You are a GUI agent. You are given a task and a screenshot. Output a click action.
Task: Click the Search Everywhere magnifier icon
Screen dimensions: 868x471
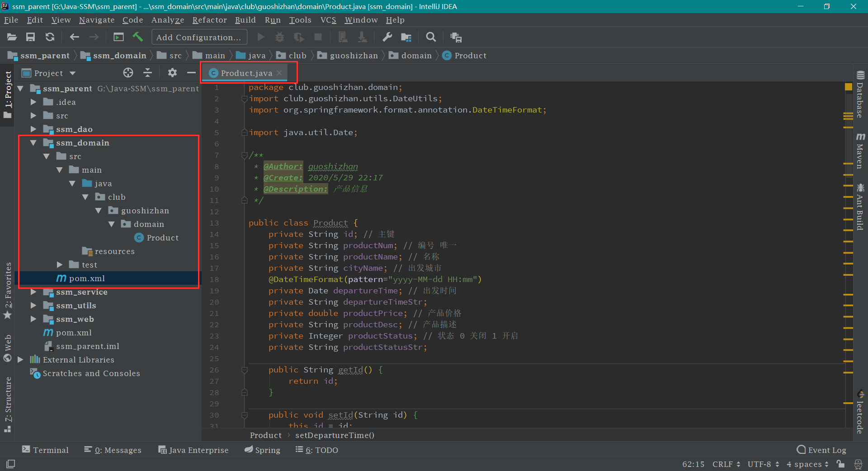click(431, 37)
